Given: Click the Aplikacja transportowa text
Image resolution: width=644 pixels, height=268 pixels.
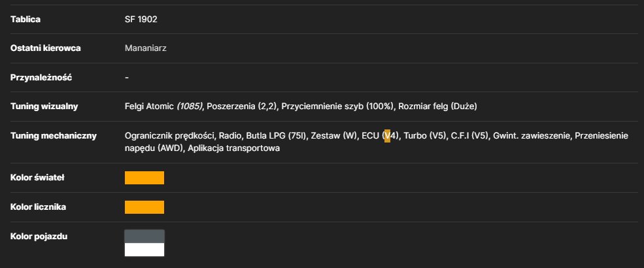Looking at the screenshot, I should (x=233, y=148).
